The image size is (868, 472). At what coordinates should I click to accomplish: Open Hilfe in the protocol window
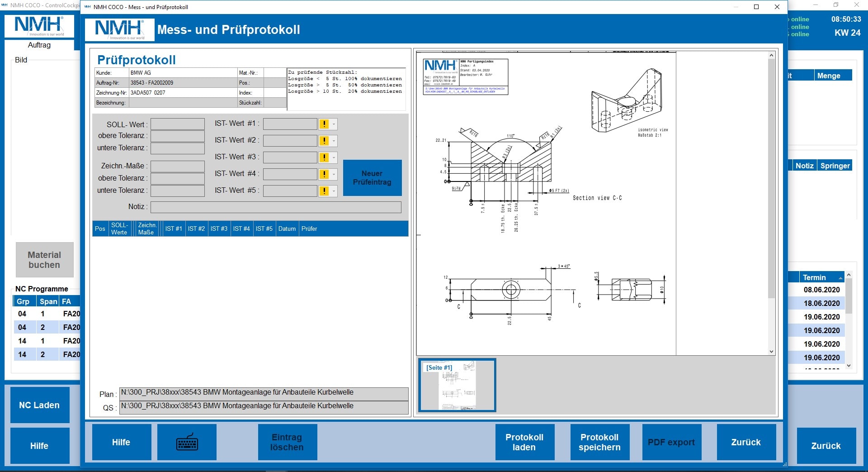click(121, 442)
